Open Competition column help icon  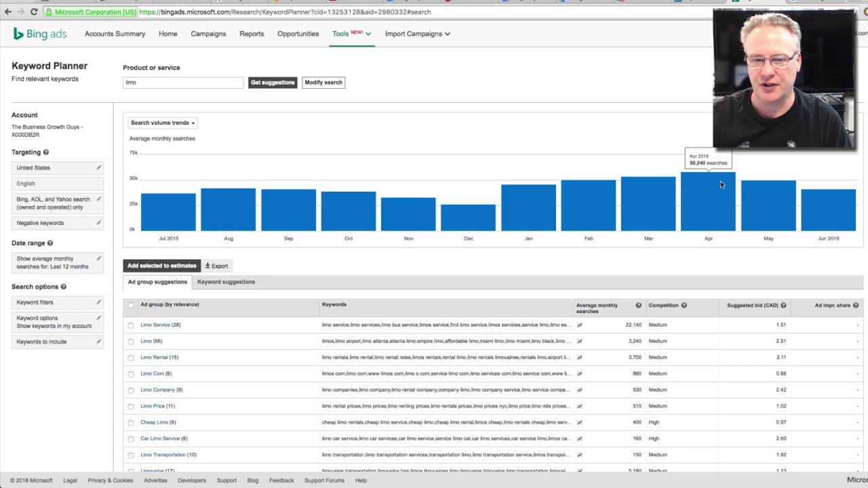pos(684,305)
